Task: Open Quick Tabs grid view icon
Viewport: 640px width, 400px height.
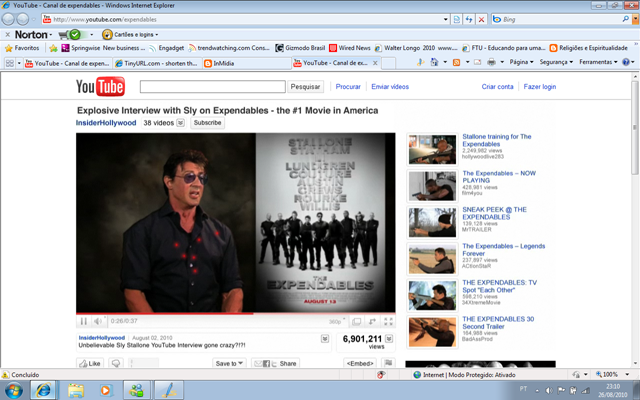Action: tap(9, 63)
